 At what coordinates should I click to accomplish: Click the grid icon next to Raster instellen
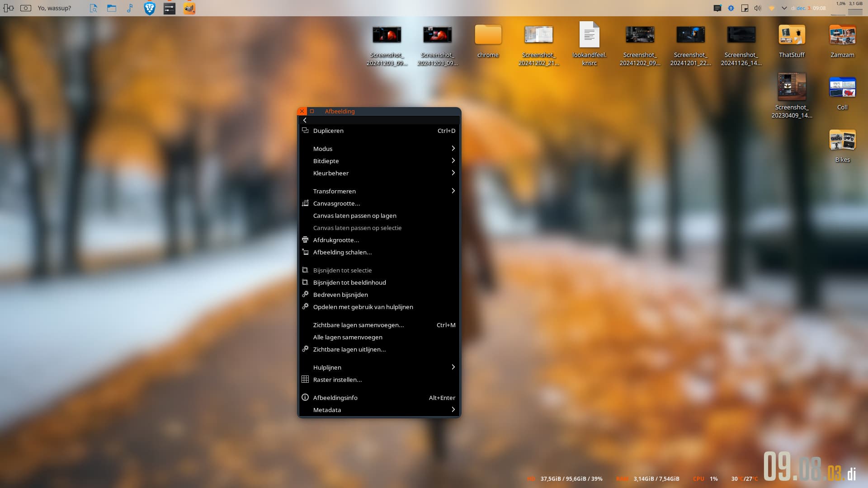pyautogui.click(x=305, y=379)
